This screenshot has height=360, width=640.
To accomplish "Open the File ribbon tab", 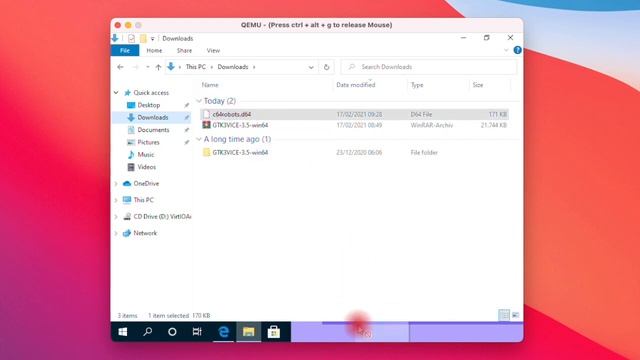I will point(125,50).
